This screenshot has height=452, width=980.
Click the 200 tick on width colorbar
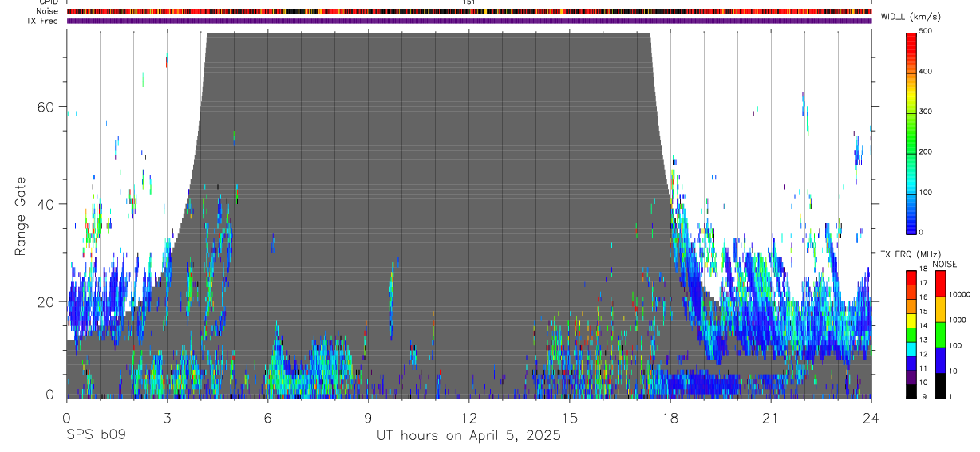pos(926,151)
